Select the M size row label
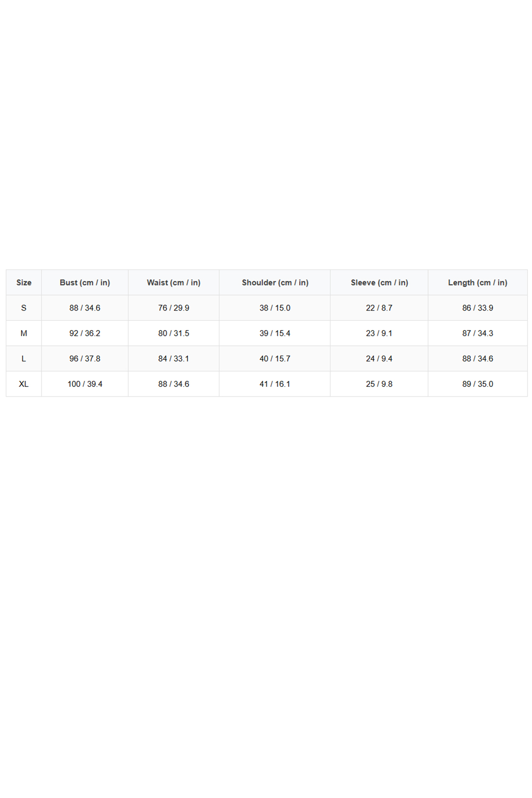Image resolution: width=532 pixels, height=798 pixels. click(23, 333)
